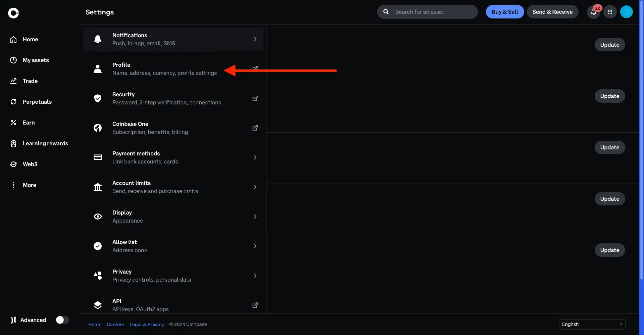Click the Legal & Privacy footer link
The height and width of the screenshot is (335, 644).
click(x=147, y=325)
